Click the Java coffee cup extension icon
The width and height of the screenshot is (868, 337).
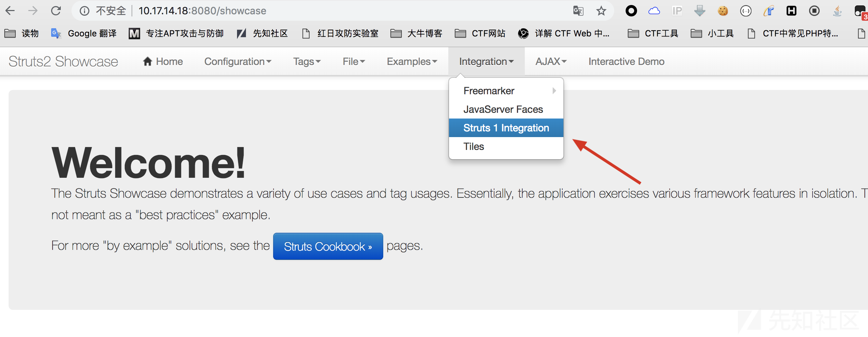pos(837,11)
